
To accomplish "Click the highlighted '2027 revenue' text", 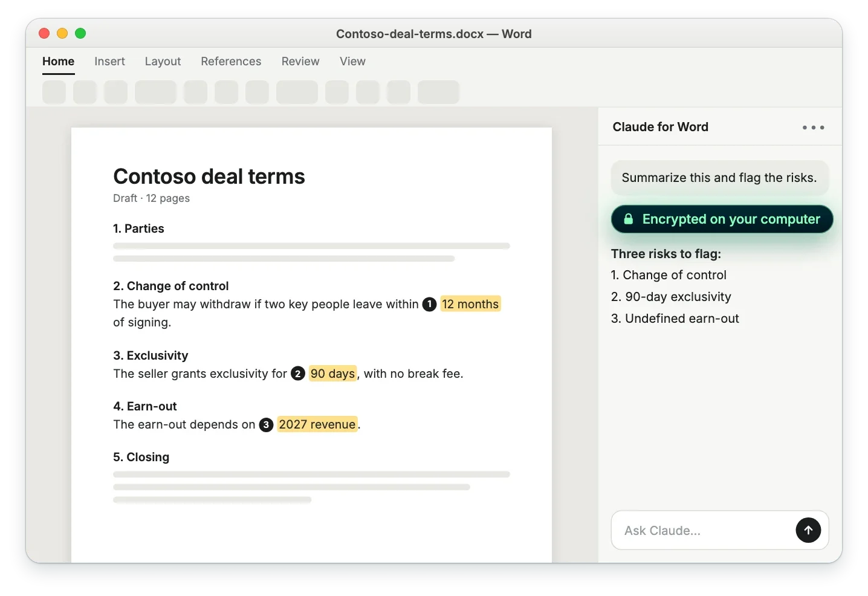I will click(x=317, y=424).
